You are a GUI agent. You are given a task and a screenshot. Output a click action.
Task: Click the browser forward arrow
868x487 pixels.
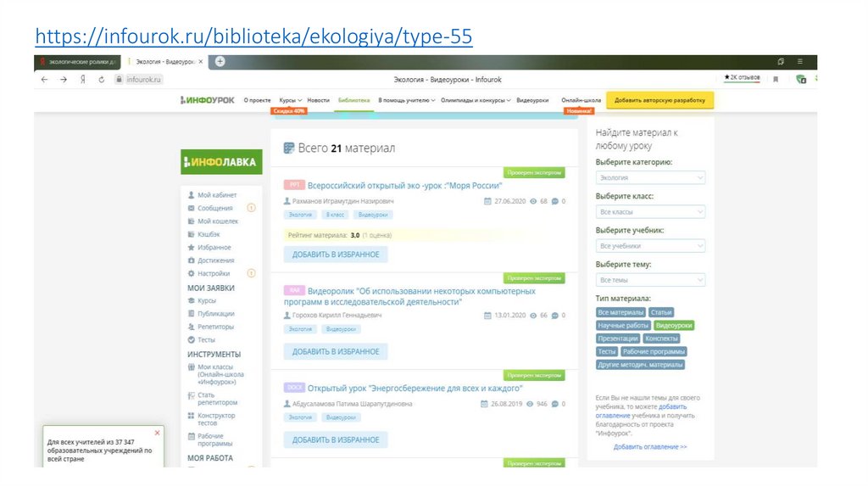pyautogui.click(x=64, y=79)
